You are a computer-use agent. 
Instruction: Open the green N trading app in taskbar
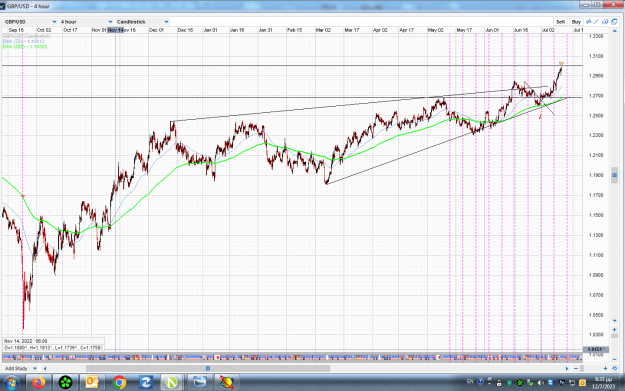click(172, 383)
